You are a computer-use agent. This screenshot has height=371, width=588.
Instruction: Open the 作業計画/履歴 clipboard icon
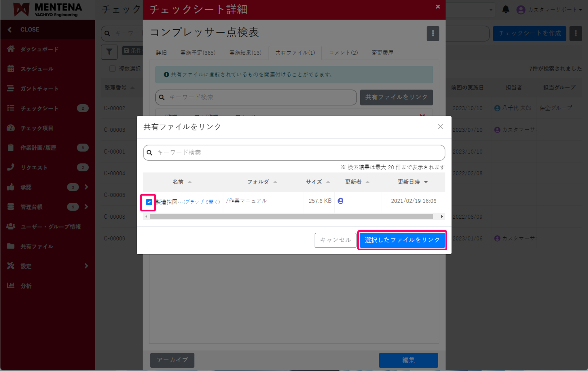(11, 147)
